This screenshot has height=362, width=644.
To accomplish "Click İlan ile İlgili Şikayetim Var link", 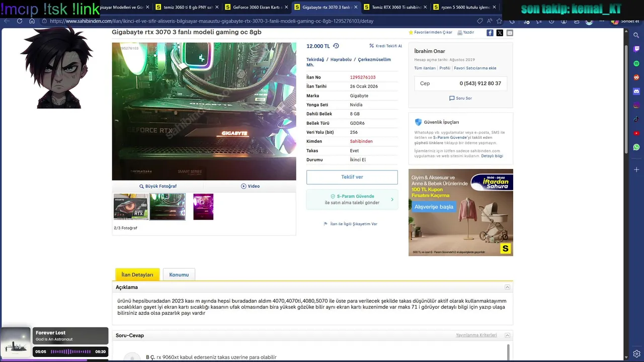I will [350, 224].
